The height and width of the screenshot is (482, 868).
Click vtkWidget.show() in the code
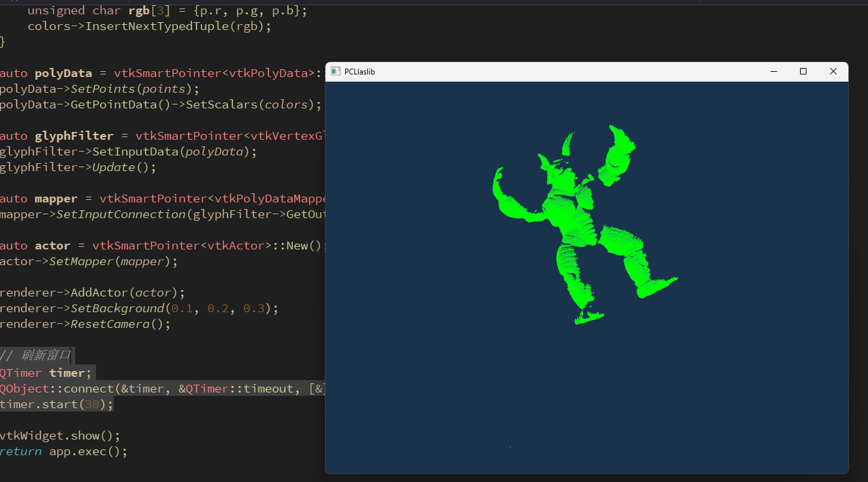point(60,436)
